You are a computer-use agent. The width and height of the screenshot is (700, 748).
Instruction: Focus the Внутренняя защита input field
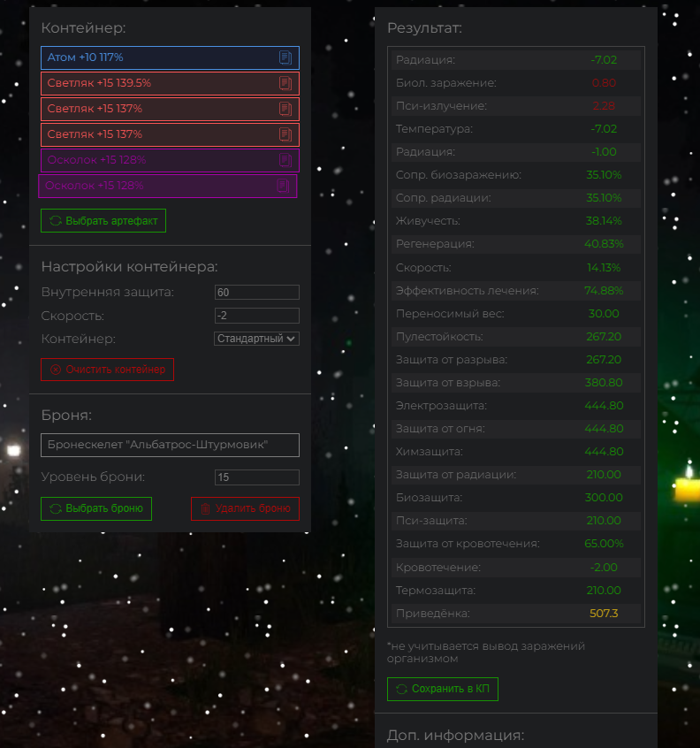(256, 292)
